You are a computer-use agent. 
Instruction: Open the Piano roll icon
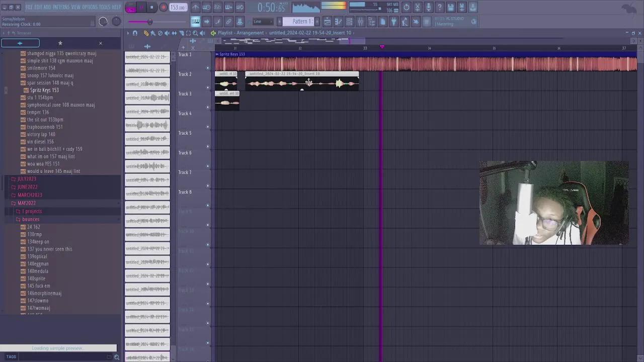point(338,21)
